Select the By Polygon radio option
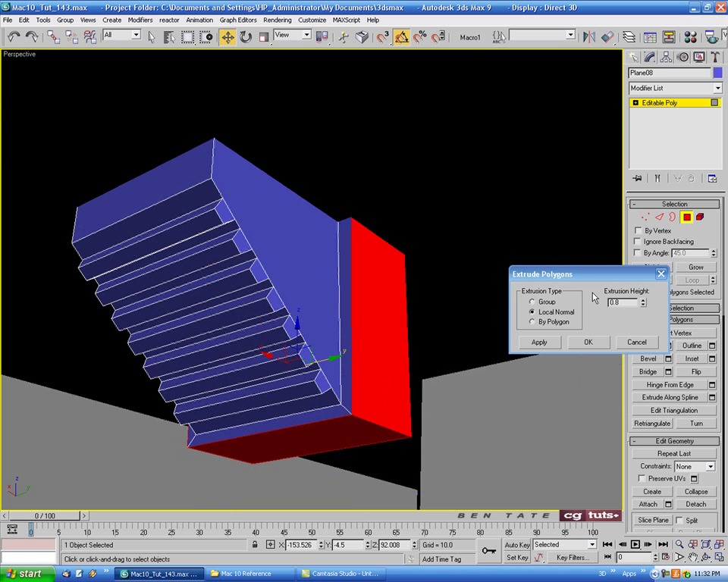728x582 pixels. [532, 321]
